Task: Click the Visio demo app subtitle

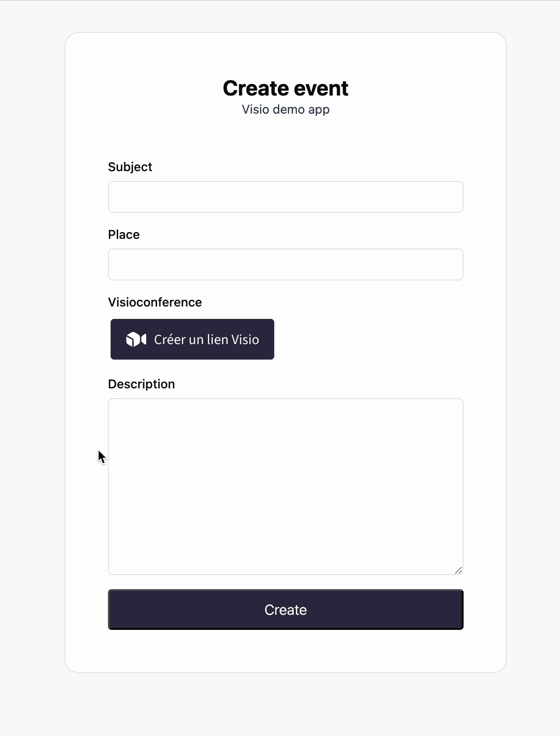Action: [285, 109]
